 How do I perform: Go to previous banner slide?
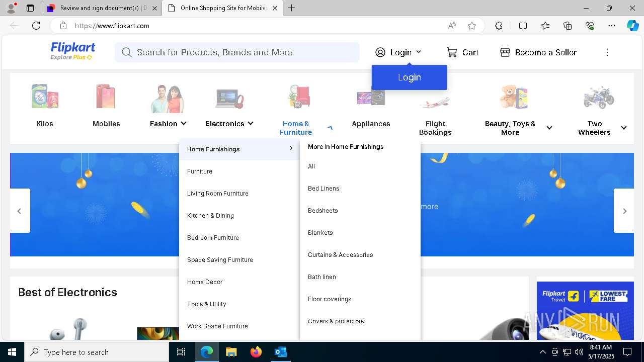[20, 211]
